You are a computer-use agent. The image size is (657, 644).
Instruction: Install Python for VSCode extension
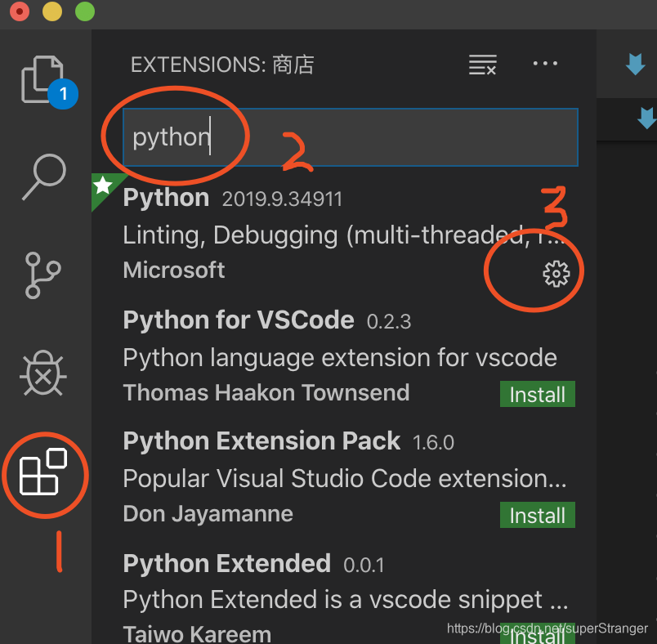coord(537,394)
